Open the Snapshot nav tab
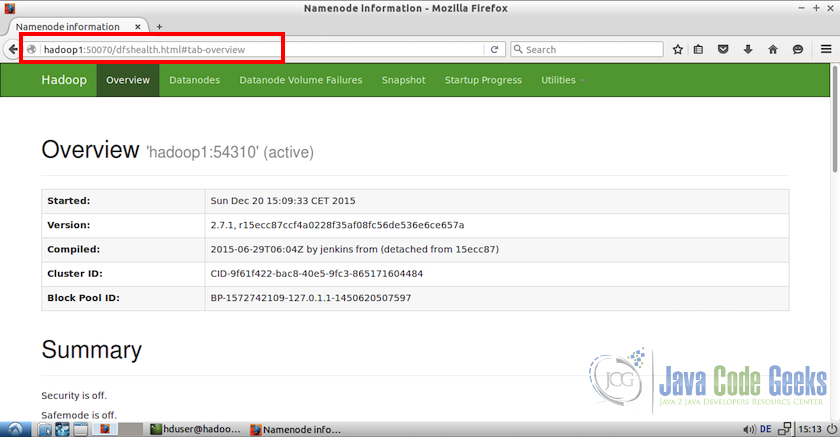The width and height of the screenshot is (840, 437). [403, 80]
